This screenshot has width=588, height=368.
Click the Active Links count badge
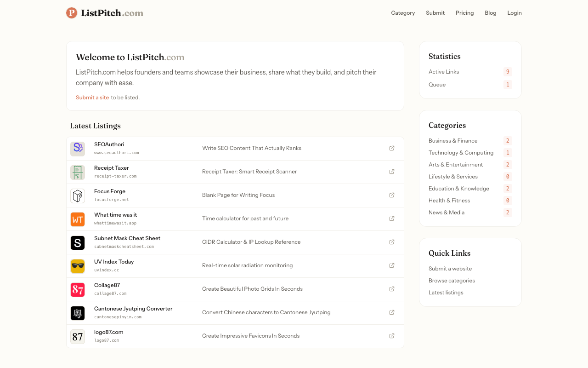click(508, 72)
